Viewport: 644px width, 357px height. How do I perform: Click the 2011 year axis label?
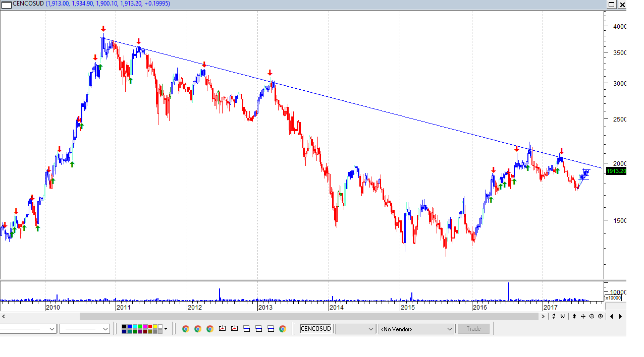pos(124,307)
